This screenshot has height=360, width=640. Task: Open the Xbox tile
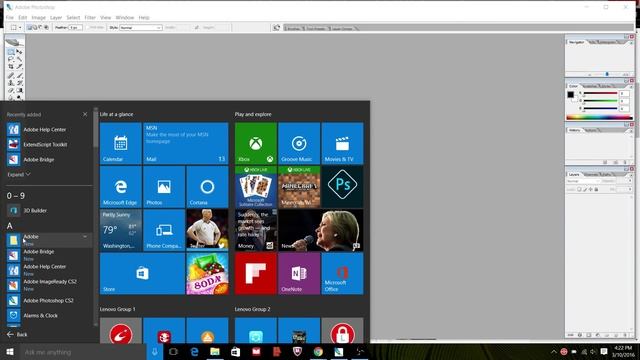256,143
